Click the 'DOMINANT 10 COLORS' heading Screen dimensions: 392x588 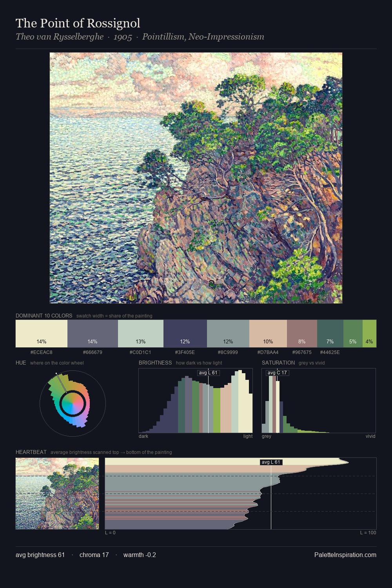coord(44,316)
